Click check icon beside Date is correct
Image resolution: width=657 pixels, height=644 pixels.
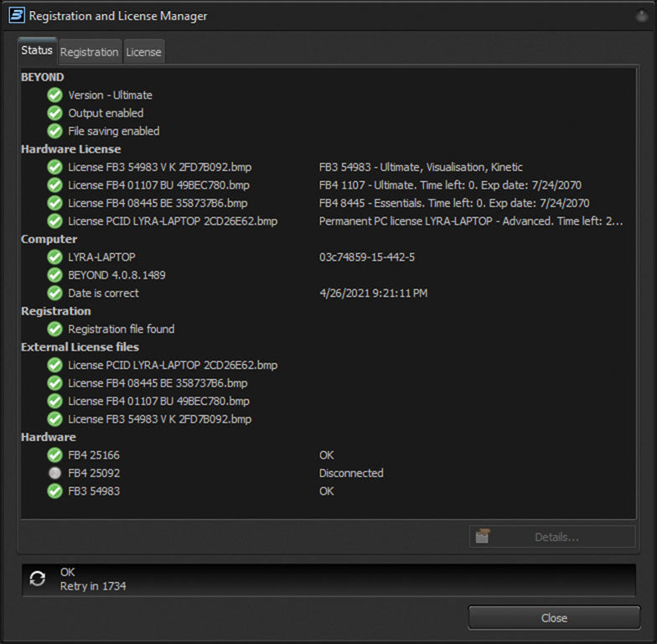[55, 293]
